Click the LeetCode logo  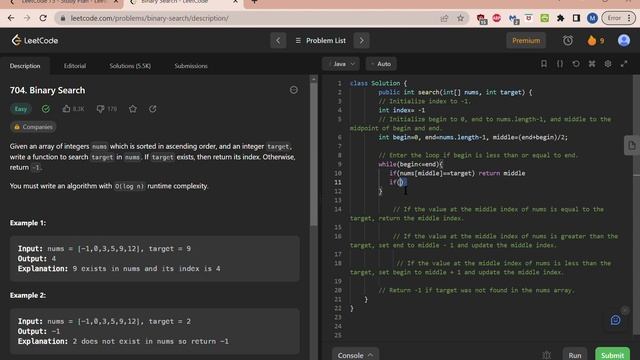(x=34, y=40)
